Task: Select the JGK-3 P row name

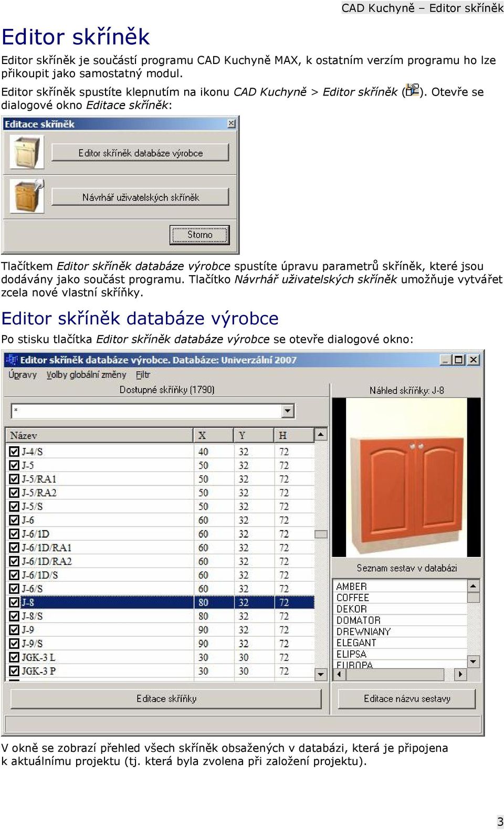Action: pos(39,671)
